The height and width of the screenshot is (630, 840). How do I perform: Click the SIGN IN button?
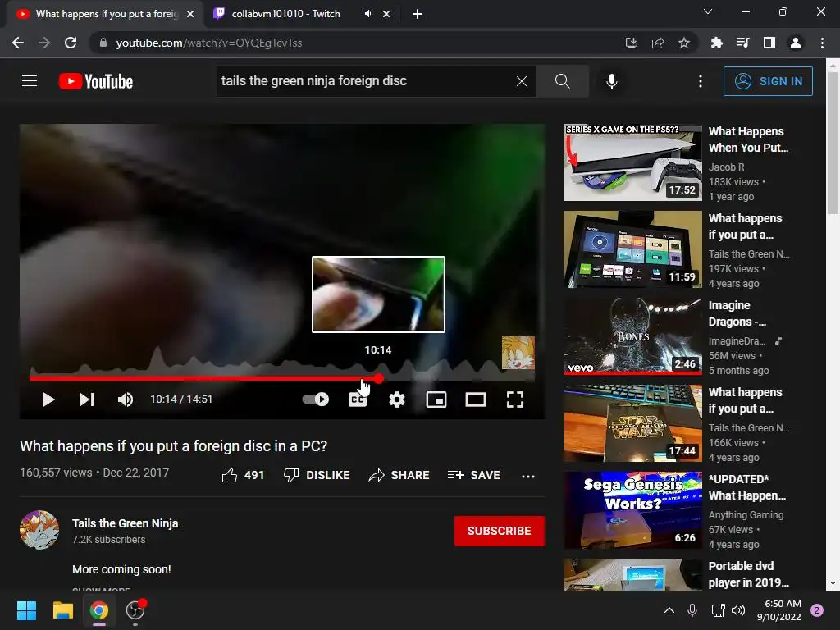768,81
